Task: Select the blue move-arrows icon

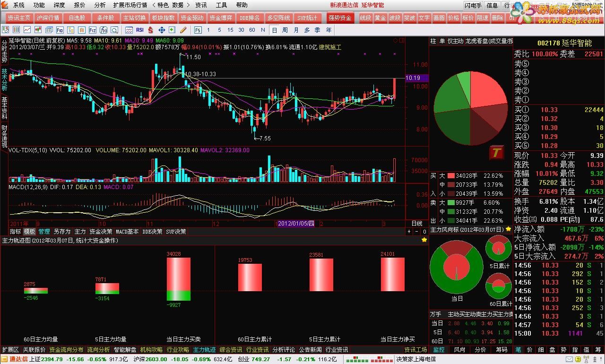Action: pyautogui.click(x=162, y=30)
